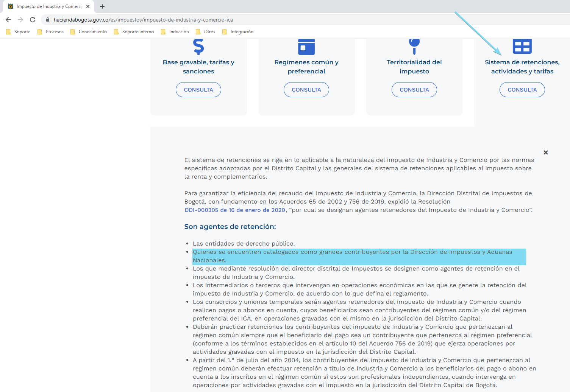Click the 'Los intermediarios o terceros' bullet
The width and height of the screenshot is (570, 392).
360,289
